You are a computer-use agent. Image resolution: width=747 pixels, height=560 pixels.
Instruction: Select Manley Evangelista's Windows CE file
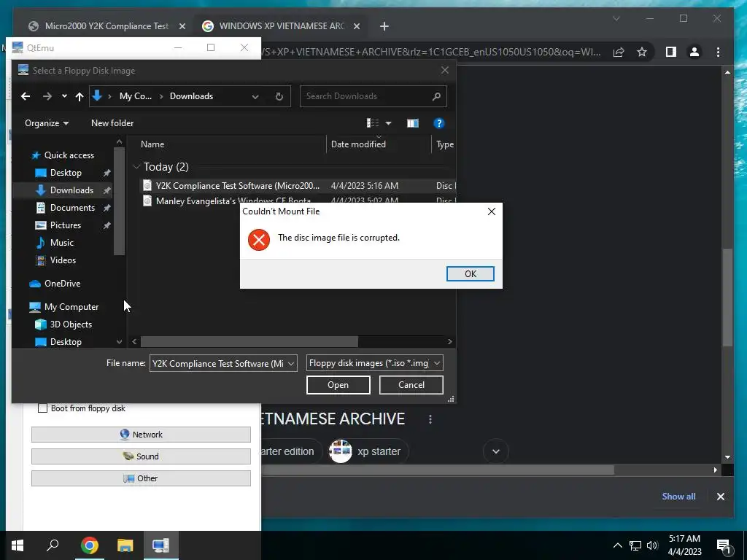coord(233,201)
